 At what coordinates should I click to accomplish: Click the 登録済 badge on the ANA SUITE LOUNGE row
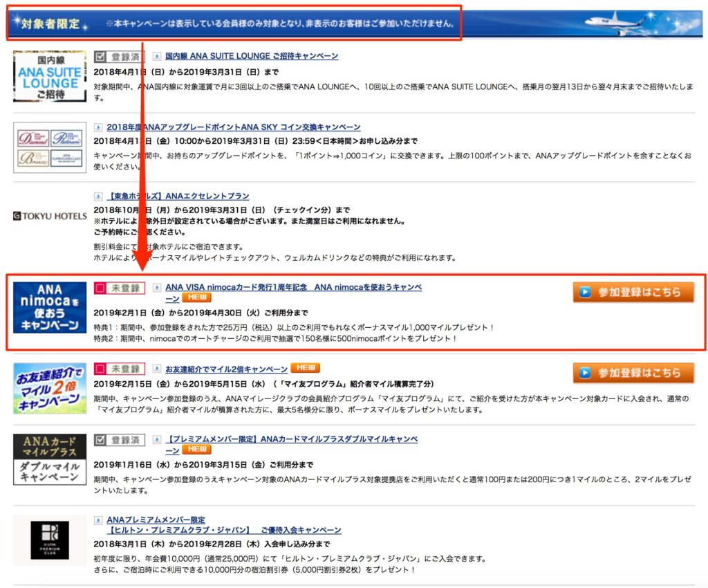pos(120,57)
